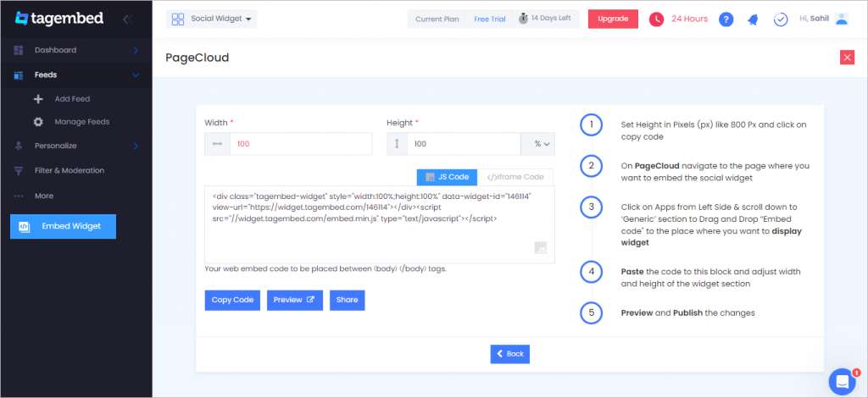This screenshot has height=398, width=868.
Task: Click the Copy Code button
Action: click(x=232, y=300)
